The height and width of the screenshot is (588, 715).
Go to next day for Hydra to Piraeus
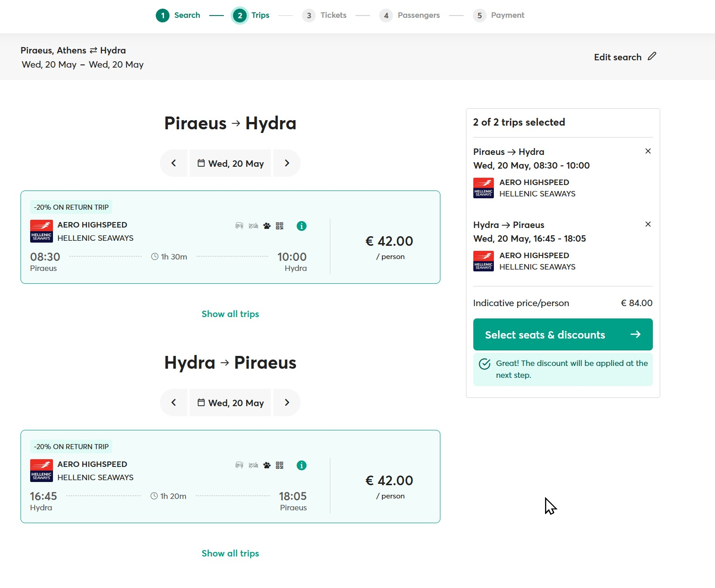coord(287,403)
